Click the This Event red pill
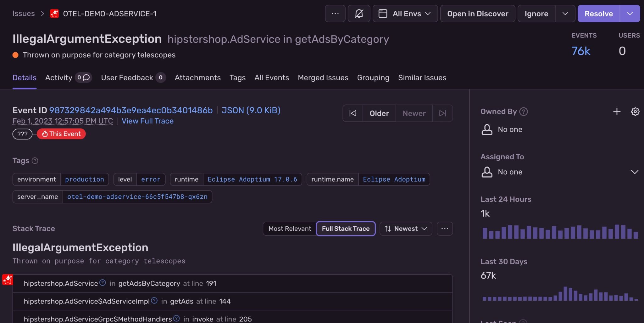 (x=61, y=134)
